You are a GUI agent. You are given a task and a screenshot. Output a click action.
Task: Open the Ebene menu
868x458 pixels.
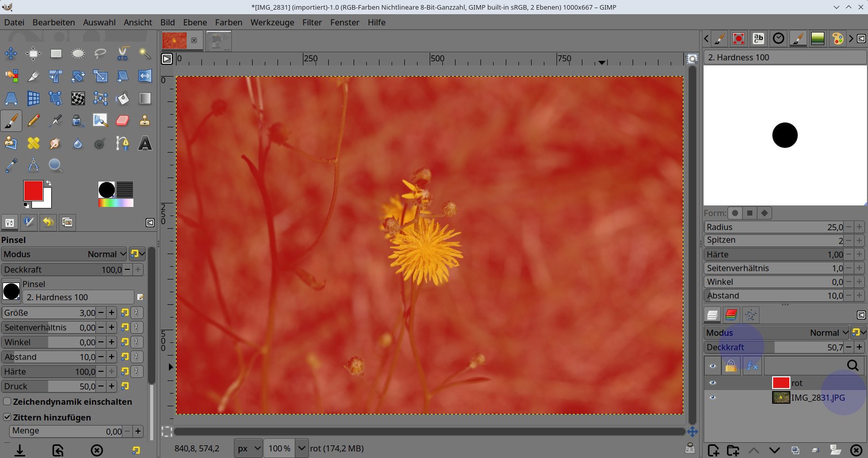[195, 22]
